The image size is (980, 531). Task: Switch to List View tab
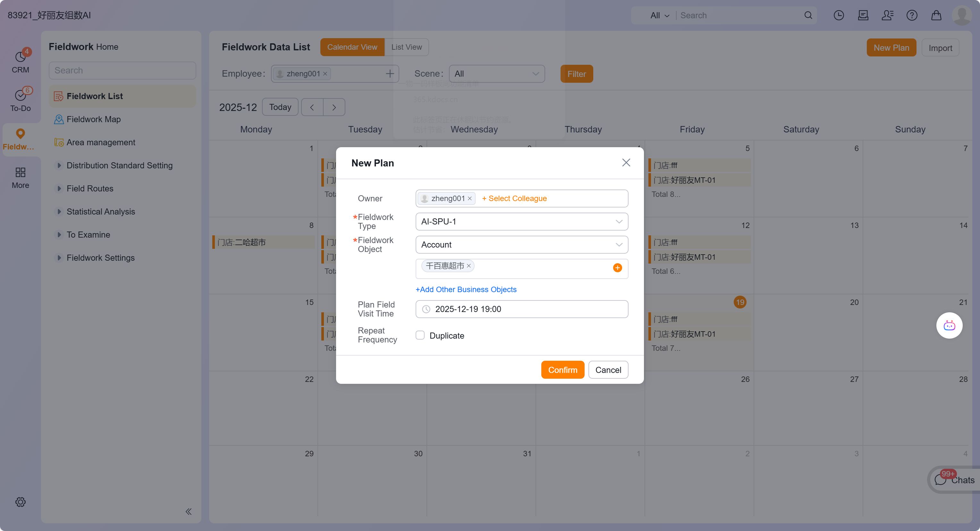coord(407,47)
